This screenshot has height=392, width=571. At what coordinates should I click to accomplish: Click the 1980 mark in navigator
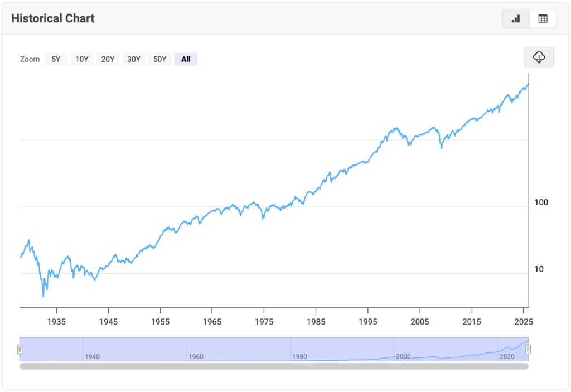click(x=299, y=356)
